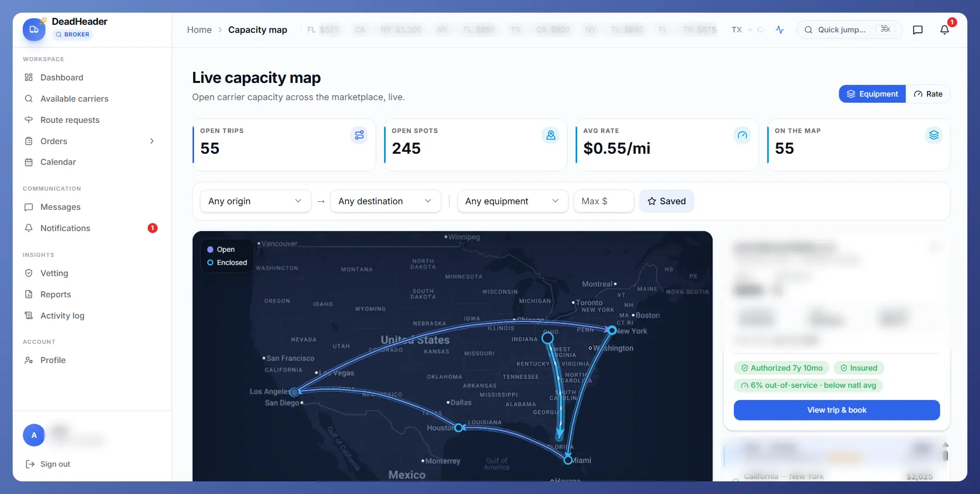Click the California – New York trip row

pyautogui.click(x=836, y=476)
